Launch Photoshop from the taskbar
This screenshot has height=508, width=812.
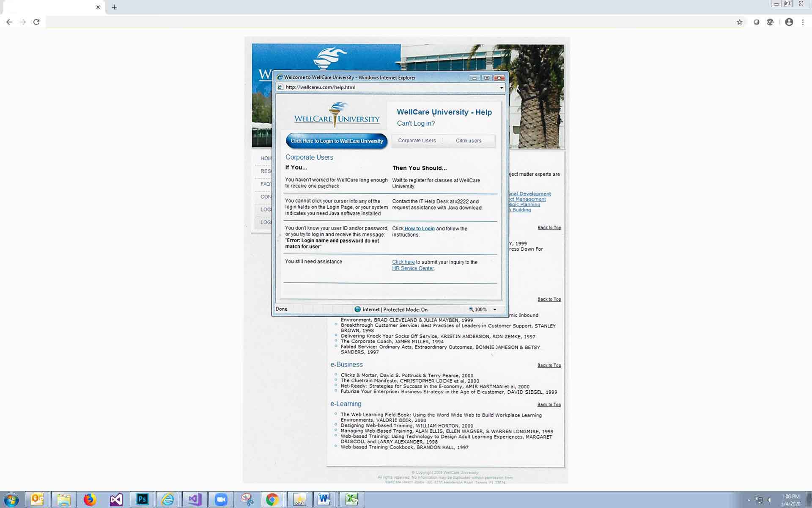[x=142, y=500]
